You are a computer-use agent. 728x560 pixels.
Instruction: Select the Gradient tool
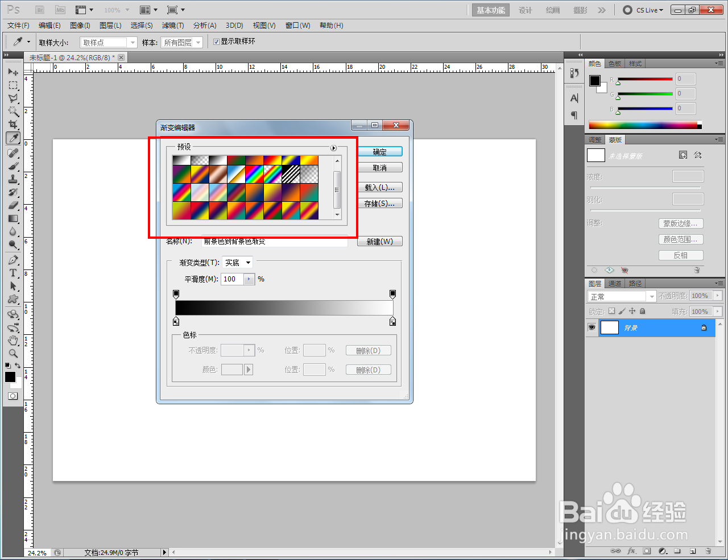click(13, 218)
